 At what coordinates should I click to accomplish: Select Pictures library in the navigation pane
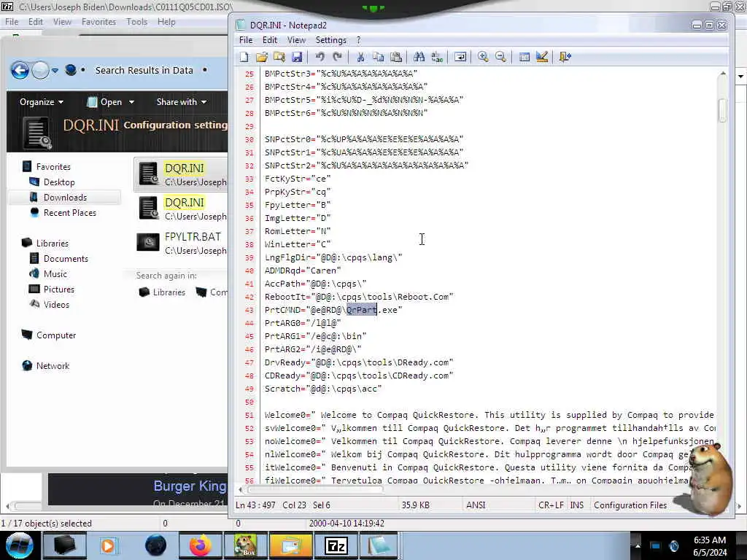(58, 289)
